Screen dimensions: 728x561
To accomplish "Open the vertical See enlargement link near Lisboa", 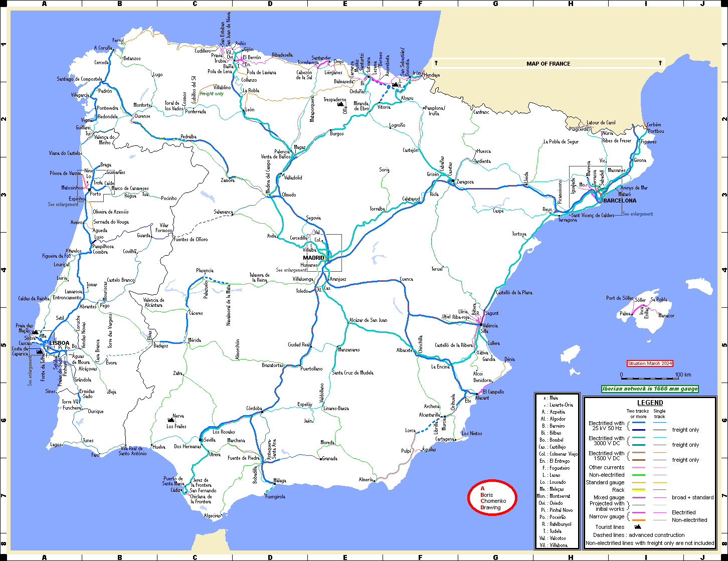I will pyautogui.click(x=30, y=370).
